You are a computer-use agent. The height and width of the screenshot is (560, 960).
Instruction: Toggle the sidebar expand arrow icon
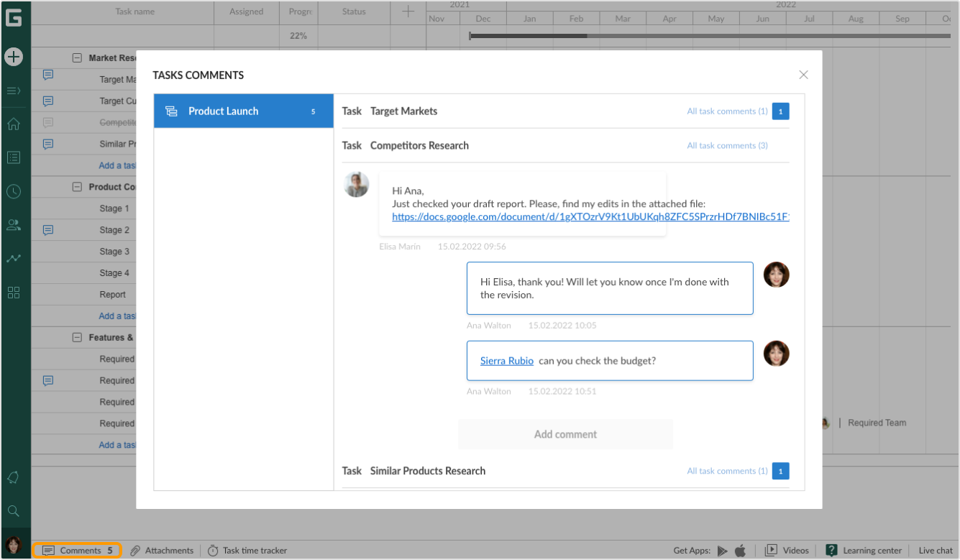pyautogui.click(x=14, y=91)
